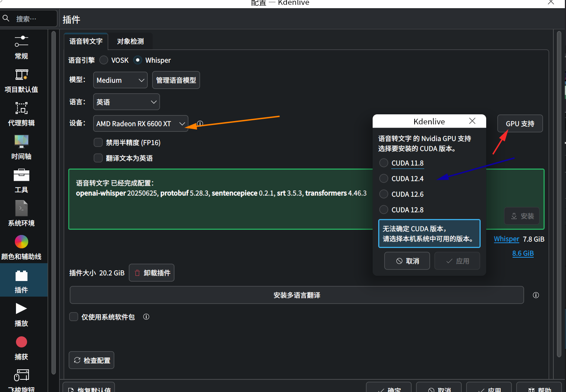Switch to the 语音转文字 tab
Viewport: 566px width, 392px height.
click(x=86, y=41)
